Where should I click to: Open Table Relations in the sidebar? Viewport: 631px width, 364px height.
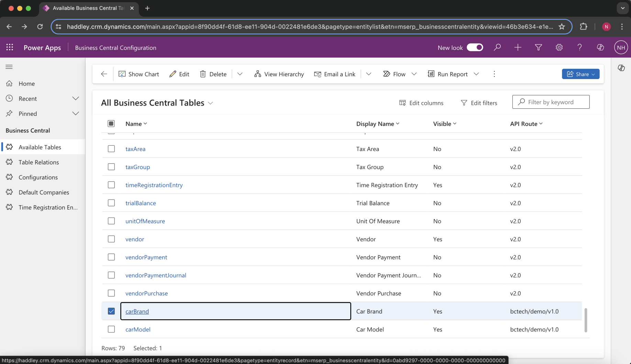(39, 162)
